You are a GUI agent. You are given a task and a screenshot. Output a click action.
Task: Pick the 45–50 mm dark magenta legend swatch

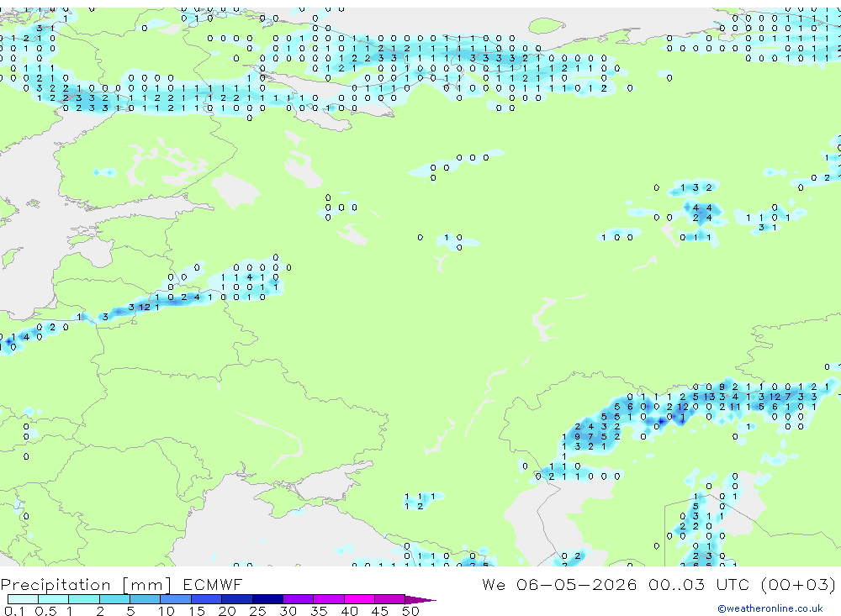[390, 599]
